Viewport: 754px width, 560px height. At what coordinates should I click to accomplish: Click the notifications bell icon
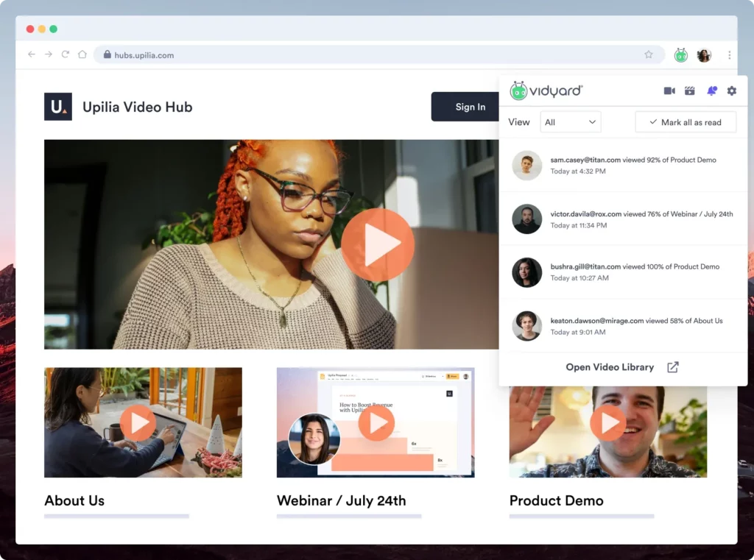711,91
